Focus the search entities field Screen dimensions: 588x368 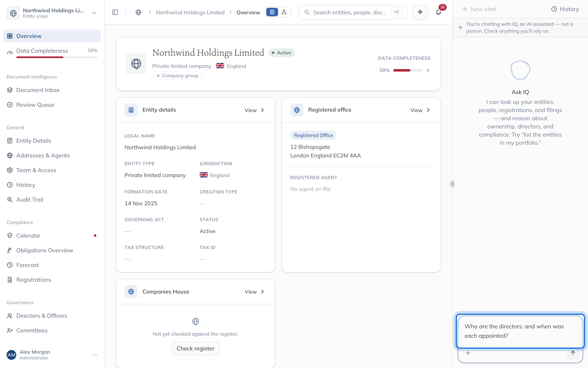(353, 12)
